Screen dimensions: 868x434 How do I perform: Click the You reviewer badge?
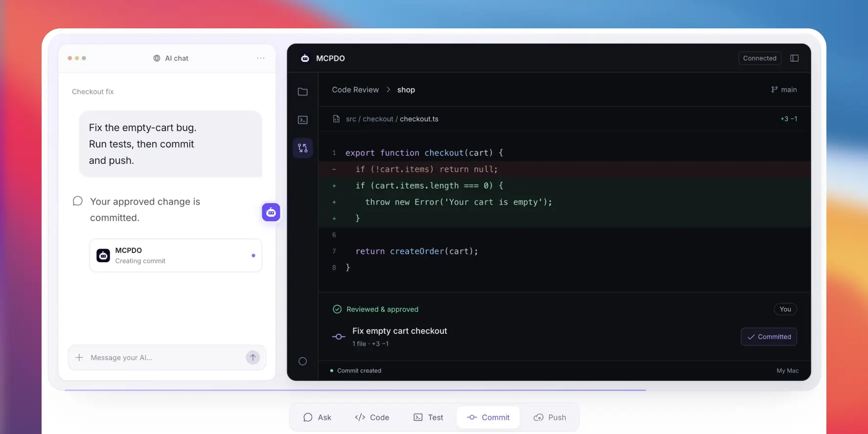coord(785,309)
